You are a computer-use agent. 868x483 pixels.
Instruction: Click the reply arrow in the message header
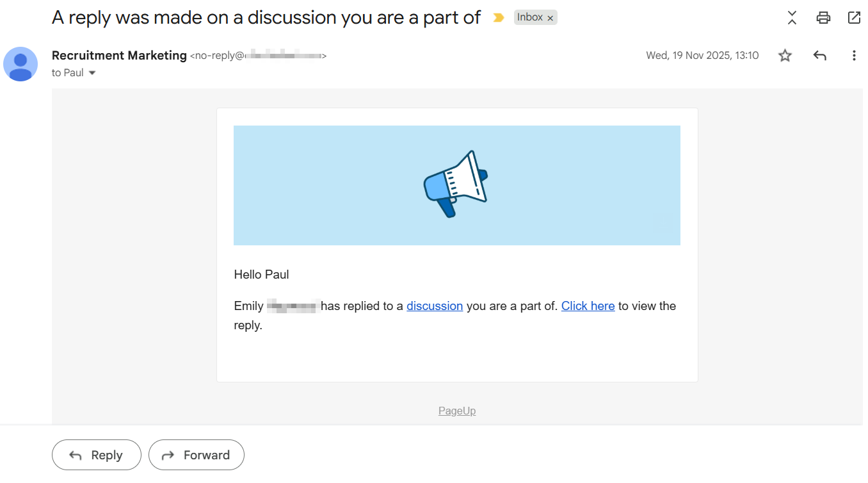point(819,55)
